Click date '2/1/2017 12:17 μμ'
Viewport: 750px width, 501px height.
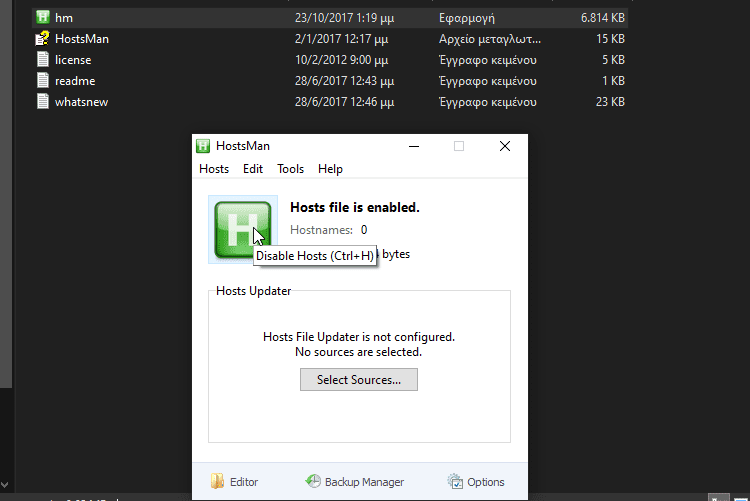click(x=342, y=39)
